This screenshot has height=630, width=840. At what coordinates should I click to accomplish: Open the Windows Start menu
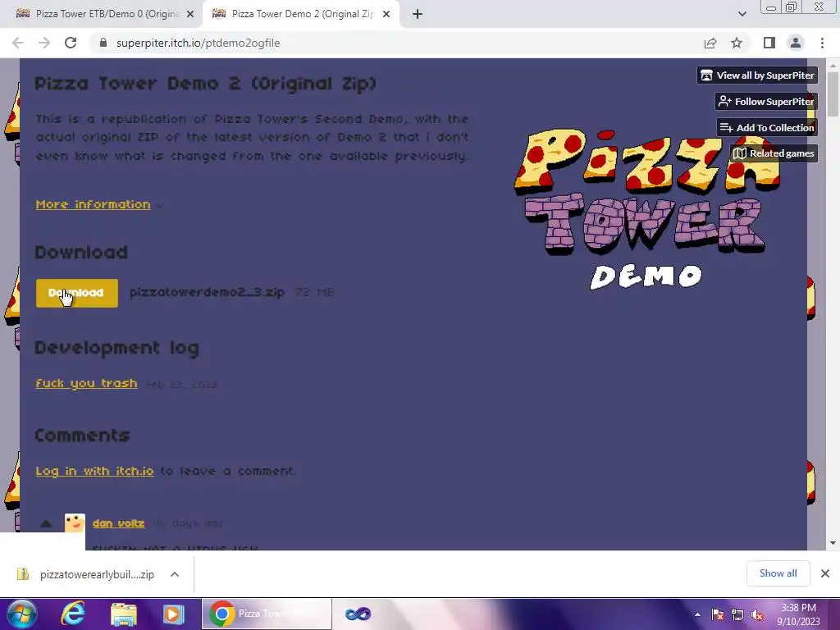(x=21, y=614)
